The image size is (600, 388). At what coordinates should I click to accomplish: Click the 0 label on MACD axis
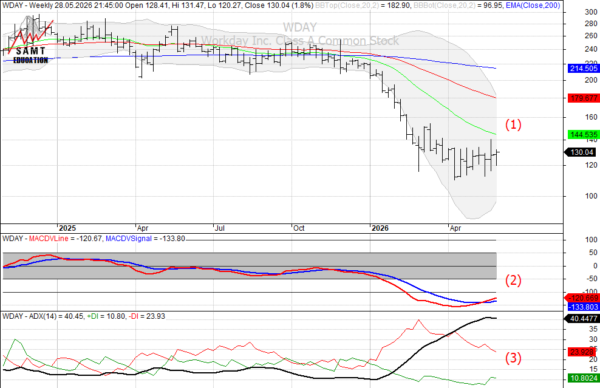click(595, 266)
